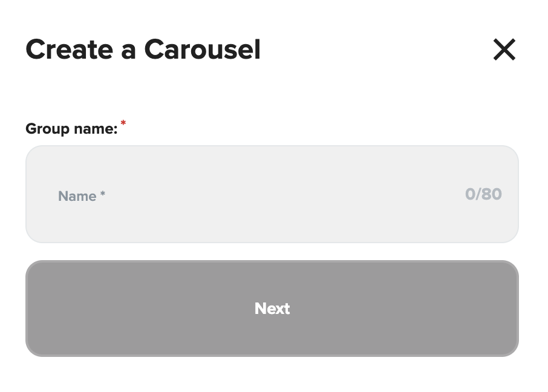The width and height of the screenshot is (548, 392).
Task: Proceed to the next carousel step
Action: coord(272,309)
